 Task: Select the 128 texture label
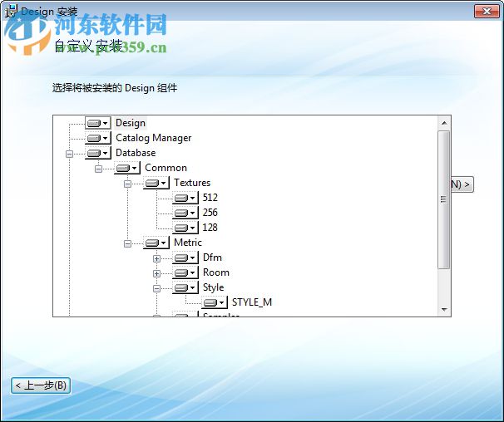210,228
